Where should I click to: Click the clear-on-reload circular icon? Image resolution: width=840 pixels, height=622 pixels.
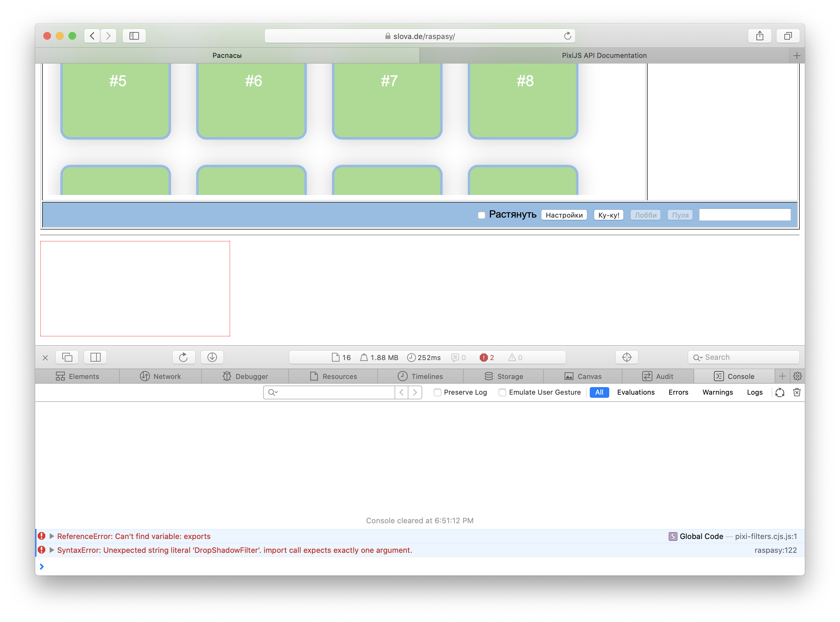[x=779, y=392]
